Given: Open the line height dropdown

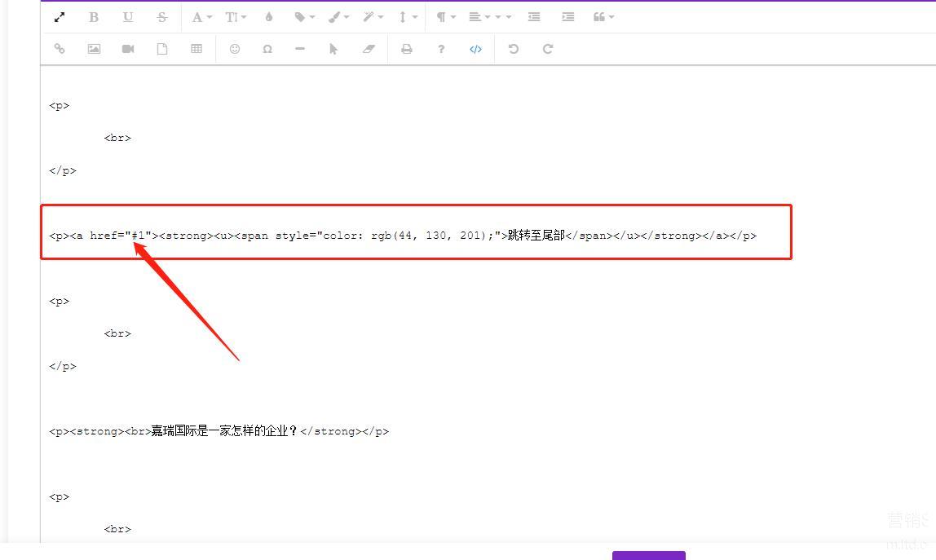Looking at the screenshot, I should click(x=408, y=17).
